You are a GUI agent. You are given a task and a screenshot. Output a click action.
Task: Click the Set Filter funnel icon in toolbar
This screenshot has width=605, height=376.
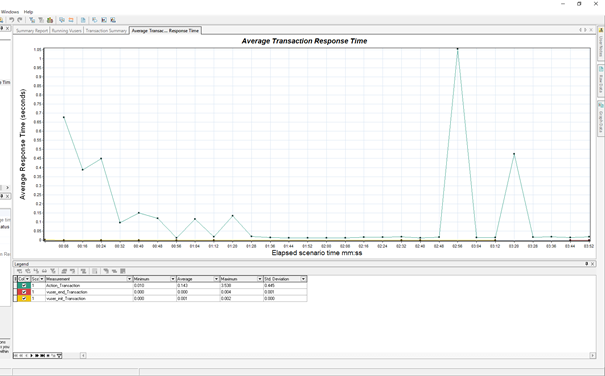pyautogui.click(x=32, y=20)
